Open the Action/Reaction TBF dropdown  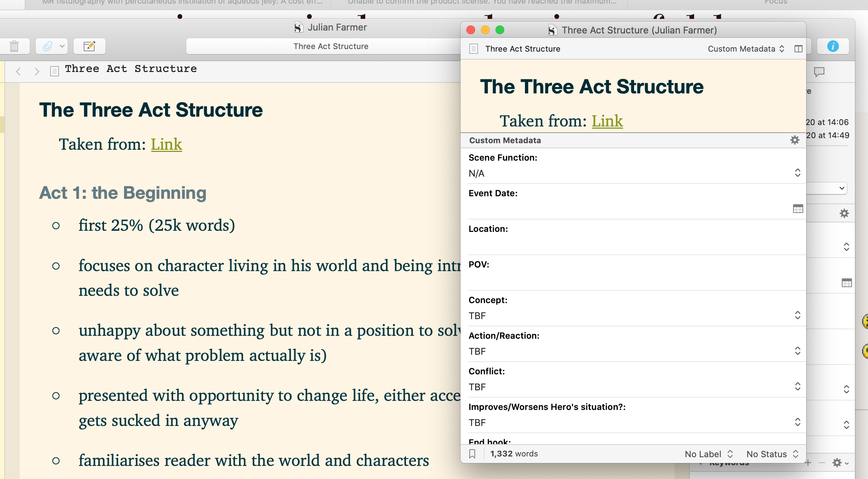635,351
